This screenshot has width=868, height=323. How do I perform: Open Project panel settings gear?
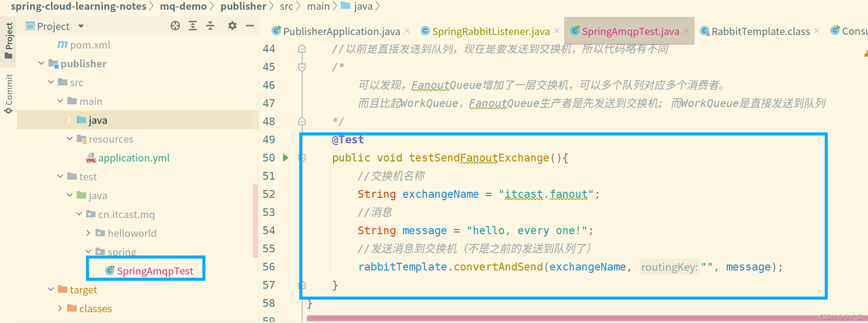point(232,26)
